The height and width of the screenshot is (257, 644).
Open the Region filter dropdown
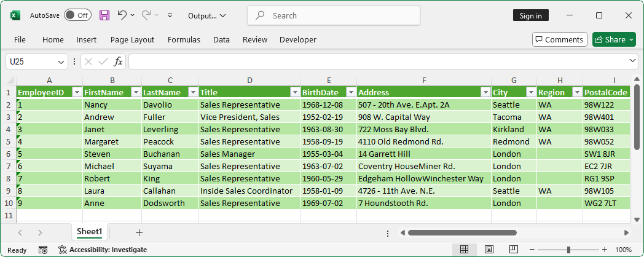[577, 92]
